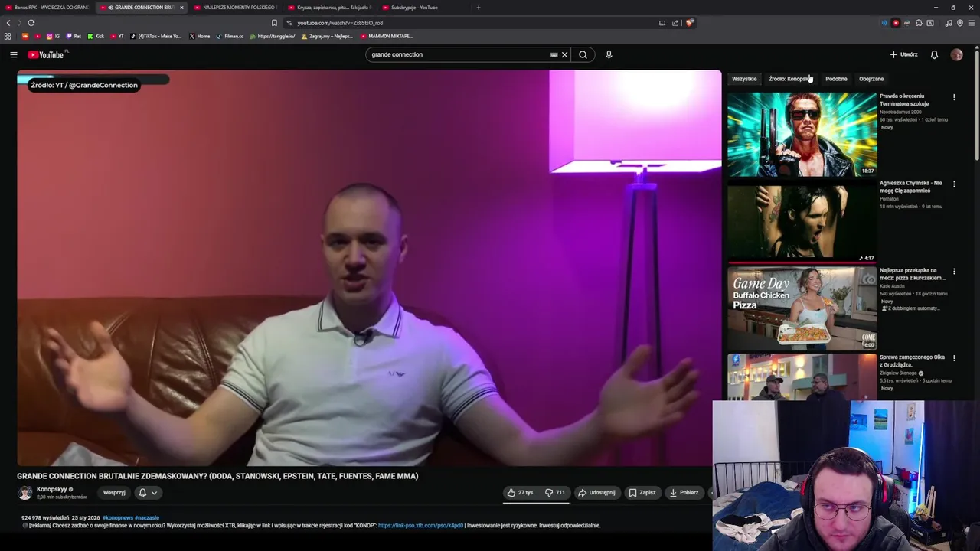
Task: Dislike the video with thumbs down
Action: pyautogui.click(x=555, y=492)
